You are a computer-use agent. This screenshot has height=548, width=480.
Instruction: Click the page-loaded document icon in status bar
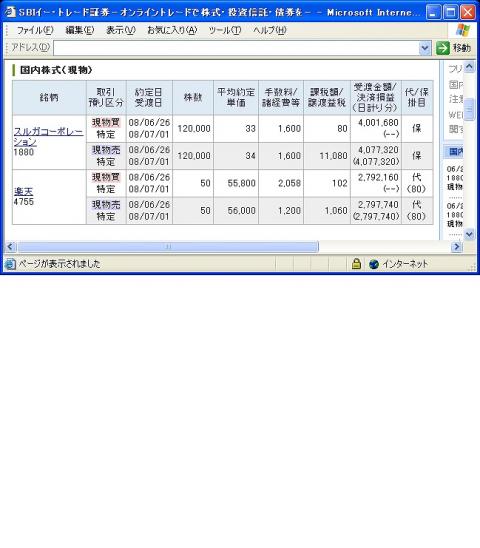click(10, 264)
